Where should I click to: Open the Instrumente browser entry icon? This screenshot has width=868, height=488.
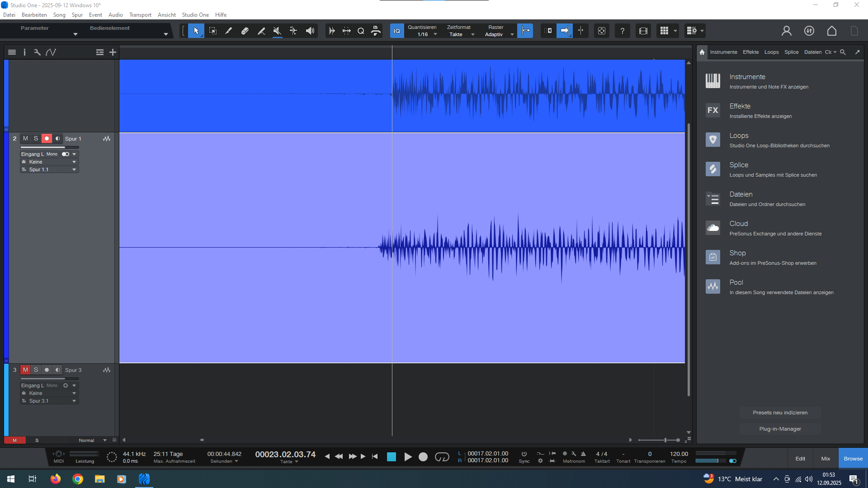713,81
